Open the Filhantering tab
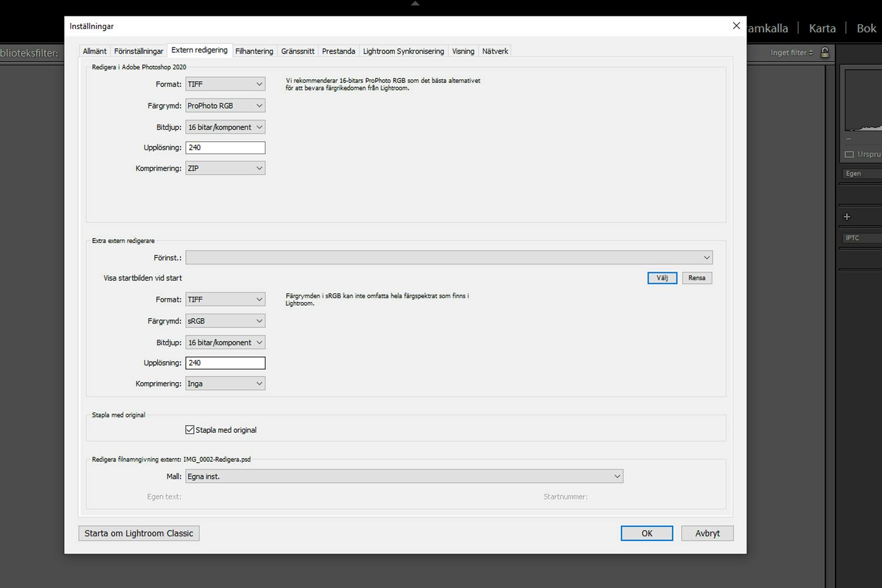882x588 pixels. point(254,51)
